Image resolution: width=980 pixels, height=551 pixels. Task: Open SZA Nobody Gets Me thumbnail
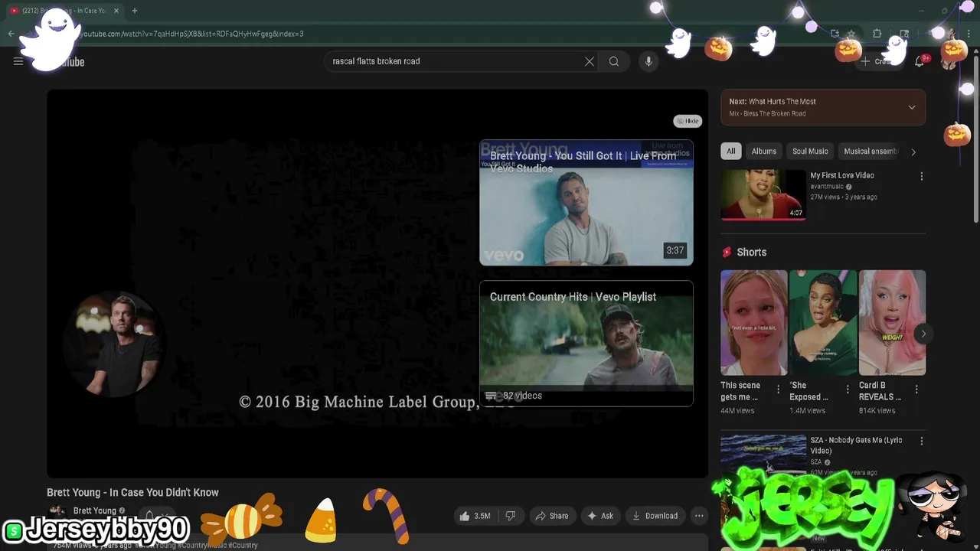click(x=763, y=455)
